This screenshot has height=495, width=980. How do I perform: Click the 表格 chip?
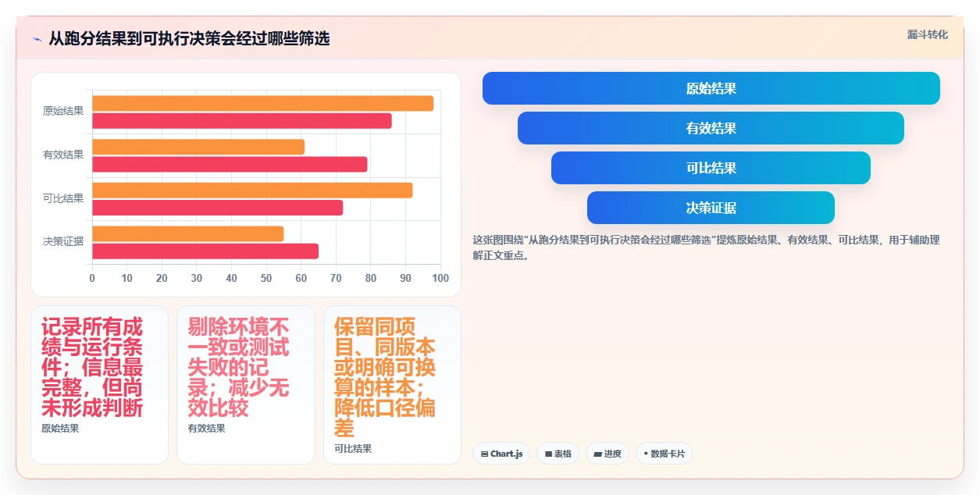coord(558,454)
